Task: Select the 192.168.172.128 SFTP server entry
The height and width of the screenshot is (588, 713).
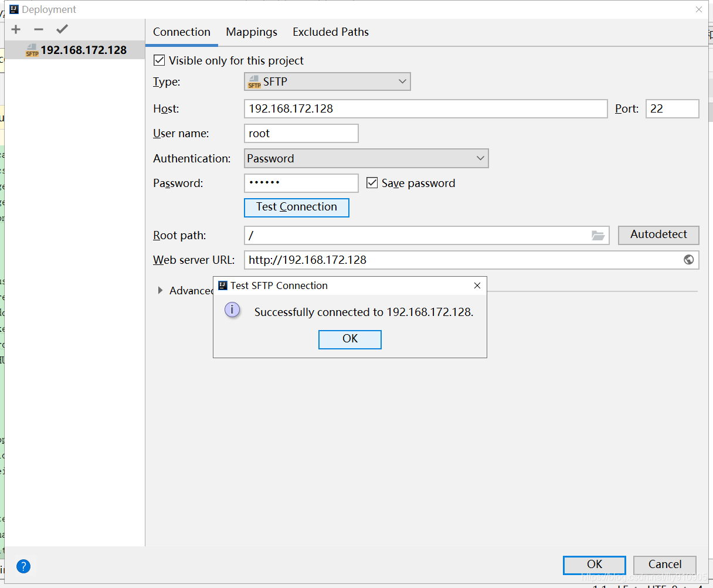Action: point(76,50)
